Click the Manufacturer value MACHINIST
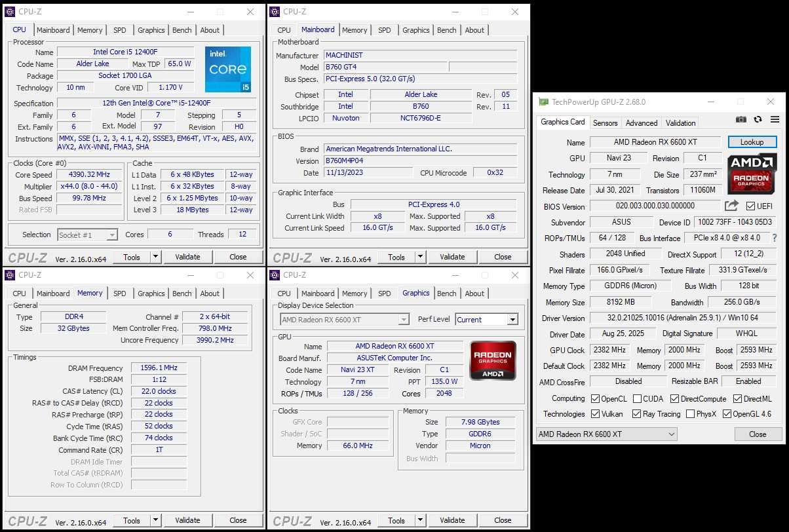Screen dimensions: 789x532 pyautogui.click(x=421, y=56)
